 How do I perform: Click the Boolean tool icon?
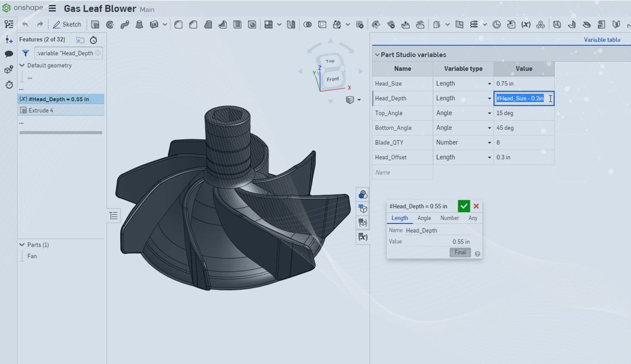[x=307, y=24]
